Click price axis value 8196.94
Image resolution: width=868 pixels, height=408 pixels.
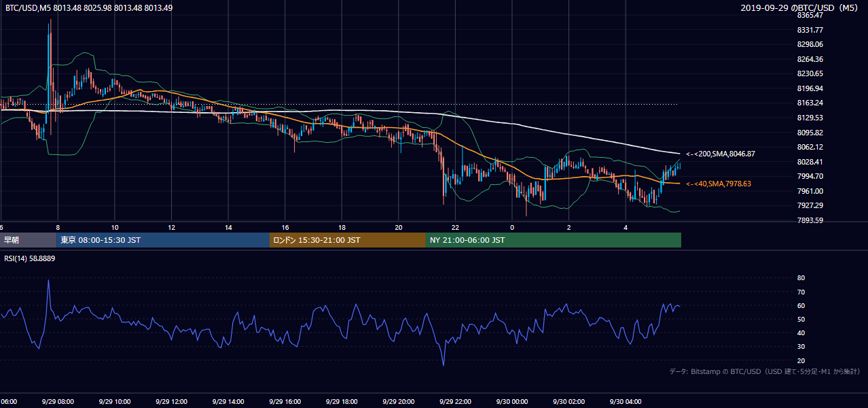(810, 88)
